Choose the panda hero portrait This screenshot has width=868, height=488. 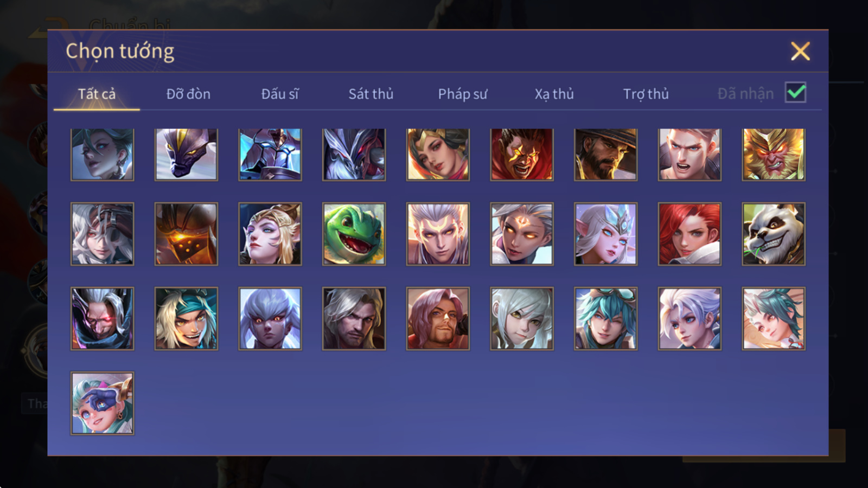pos(774,234)
